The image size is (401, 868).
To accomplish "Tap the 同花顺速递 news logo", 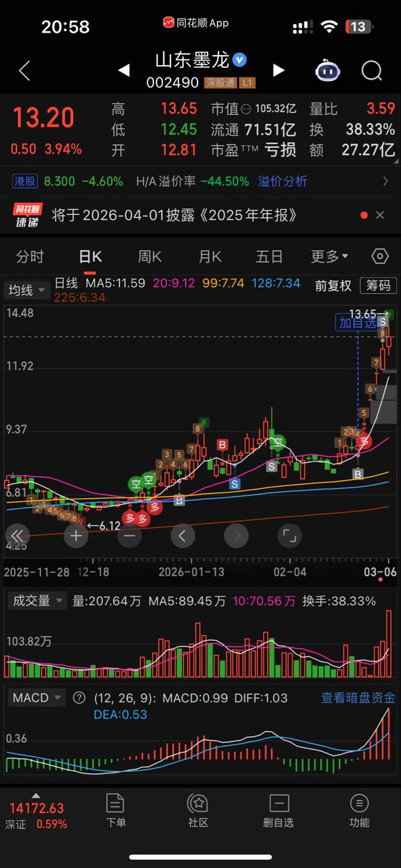I will [x=27, y=215].
